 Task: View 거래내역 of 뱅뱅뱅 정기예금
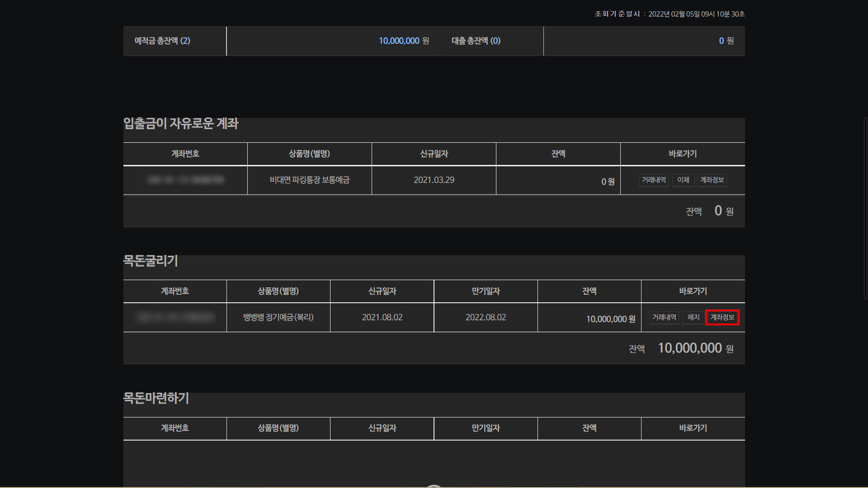[x=664, y=318]
